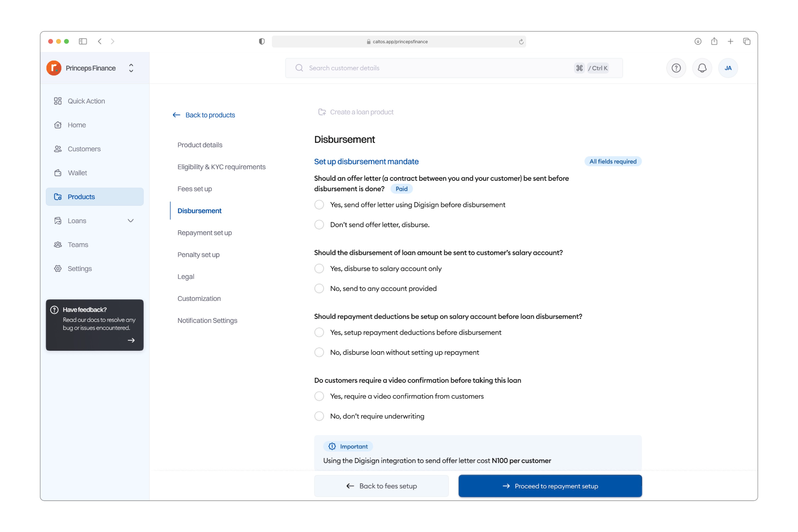Go to Repayment set up step
The width and height of the screenshot is (798, 532).
point(204,233)
